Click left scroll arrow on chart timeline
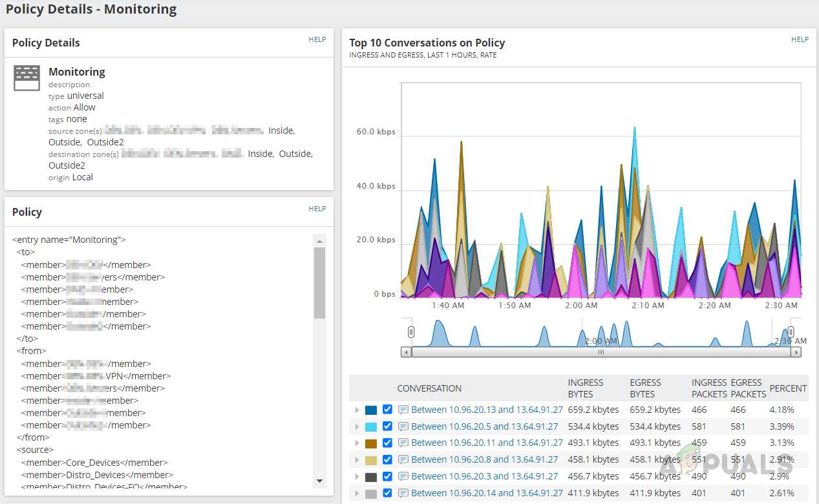The height and width of the screenshot is (504, 819). pos(406,352)
